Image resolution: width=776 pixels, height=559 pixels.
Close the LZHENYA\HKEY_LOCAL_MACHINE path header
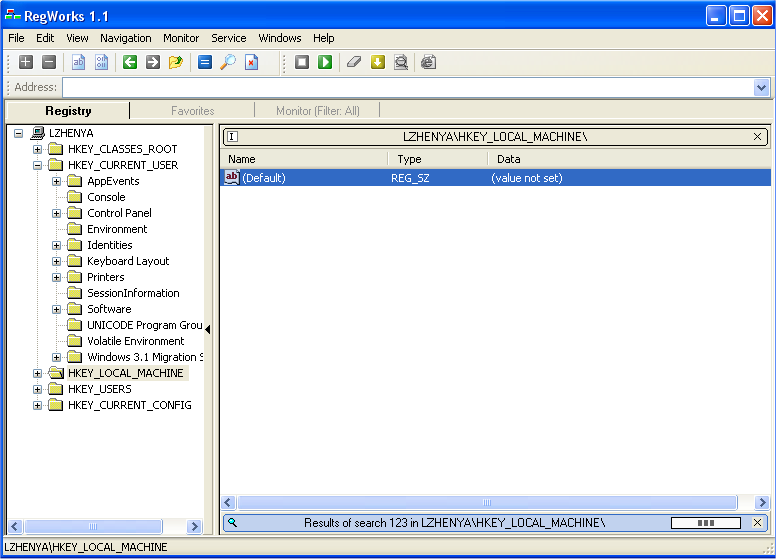(x=757, y=137)
